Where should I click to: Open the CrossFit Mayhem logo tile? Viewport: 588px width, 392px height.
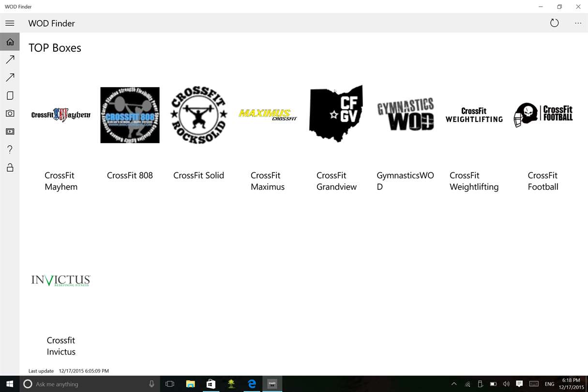click(61, 115)
